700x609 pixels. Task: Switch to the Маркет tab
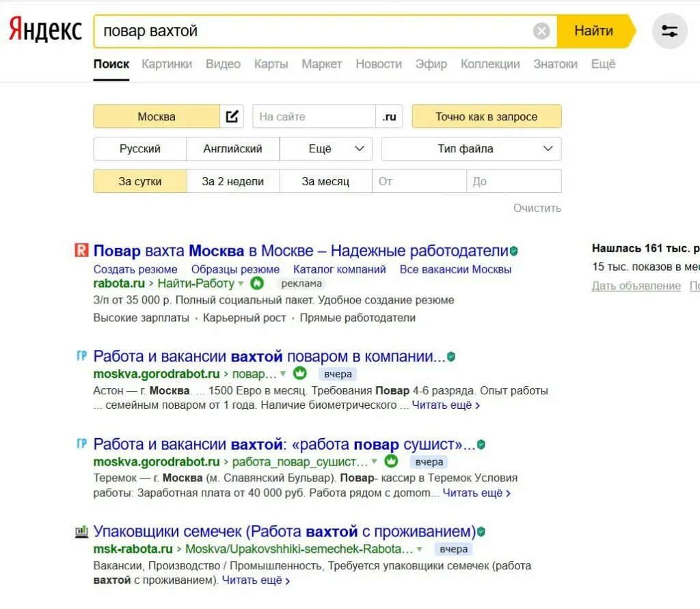322,64
